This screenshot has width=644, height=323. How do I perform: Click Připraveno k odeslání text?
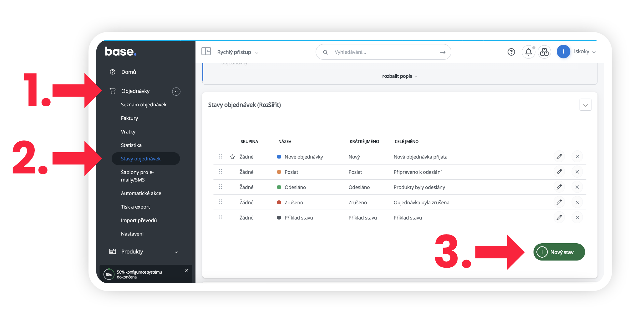(x=418, y=172)
